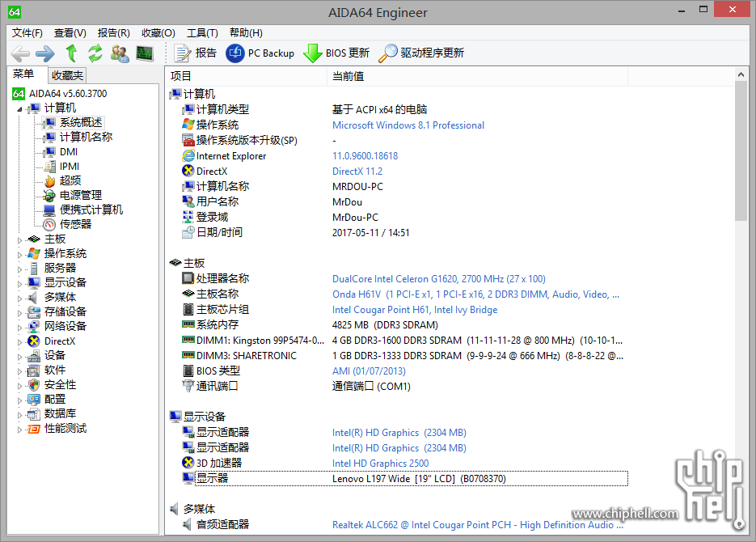Open the 11.0.9600.18618 version link

365,156
